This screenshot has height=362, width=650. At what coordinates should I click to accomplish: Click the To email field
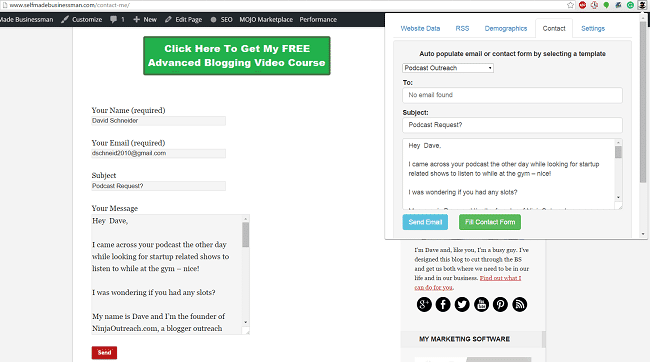512,95
